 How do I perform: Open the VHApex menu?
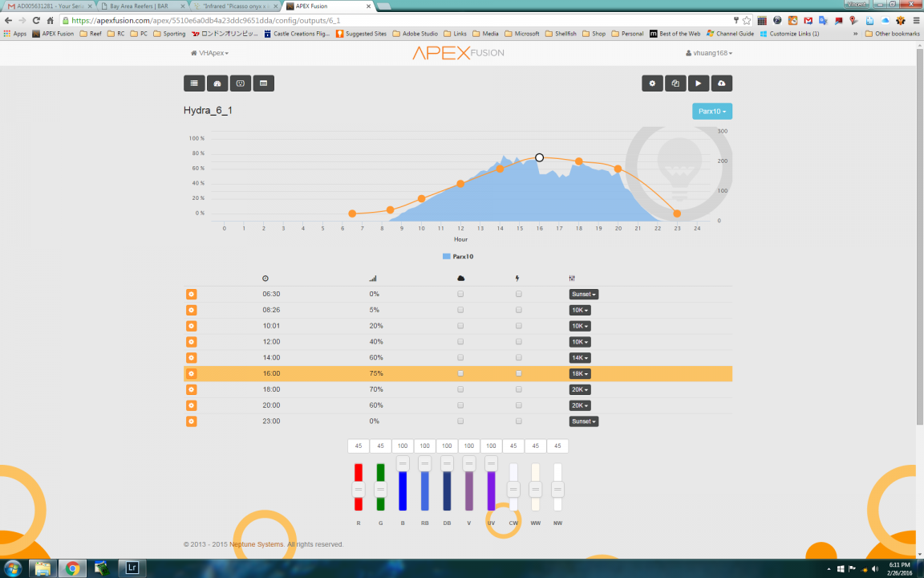[x=209, y=53]
